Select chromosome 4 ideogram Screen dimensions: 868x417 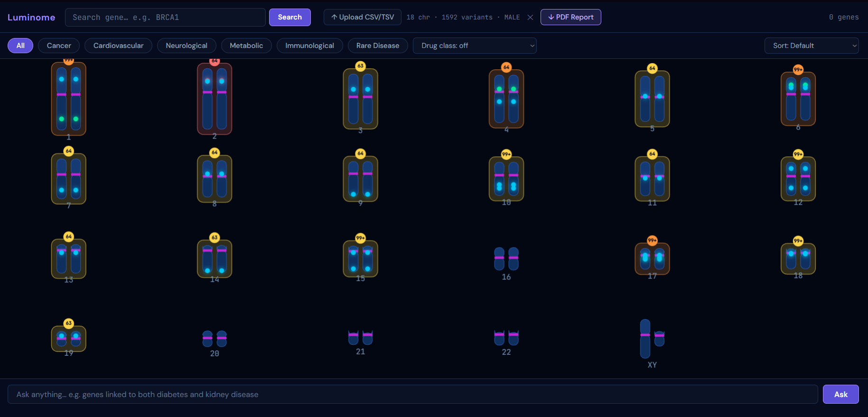tap(506, 99)
